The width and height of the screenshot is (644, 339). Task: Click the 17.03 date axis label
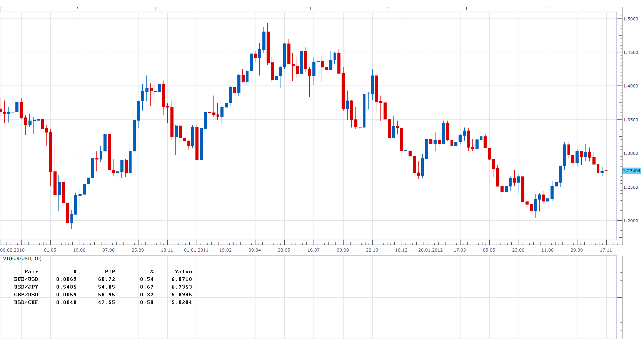point(460,250)
